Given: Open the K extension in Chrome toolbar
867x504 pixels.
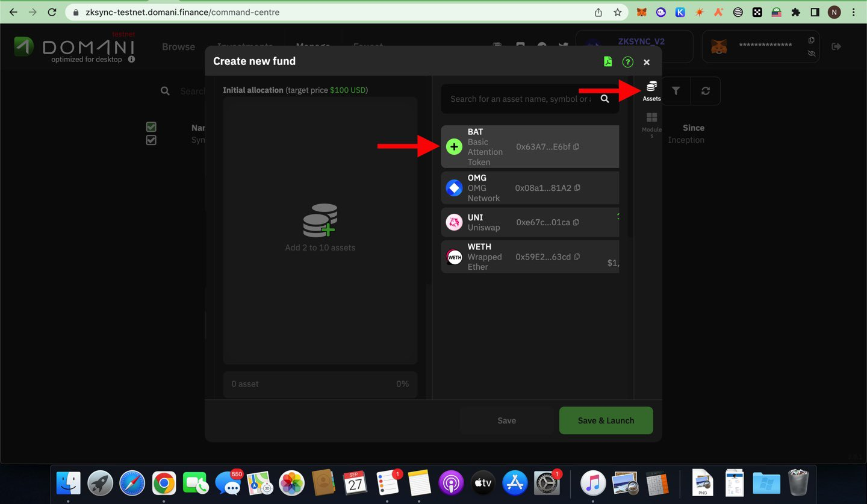Looking at the screenshot, I should tap(680, 12).
